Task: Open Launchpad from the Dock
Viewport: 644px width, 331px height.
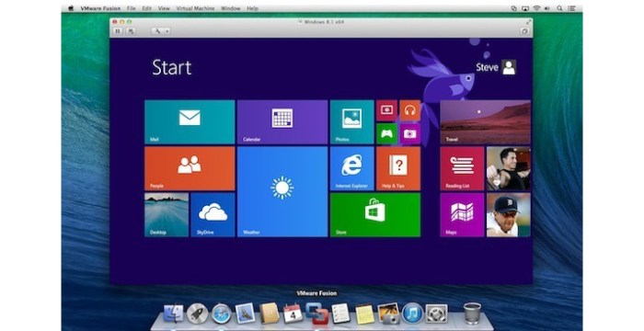Action: [197, 314]
